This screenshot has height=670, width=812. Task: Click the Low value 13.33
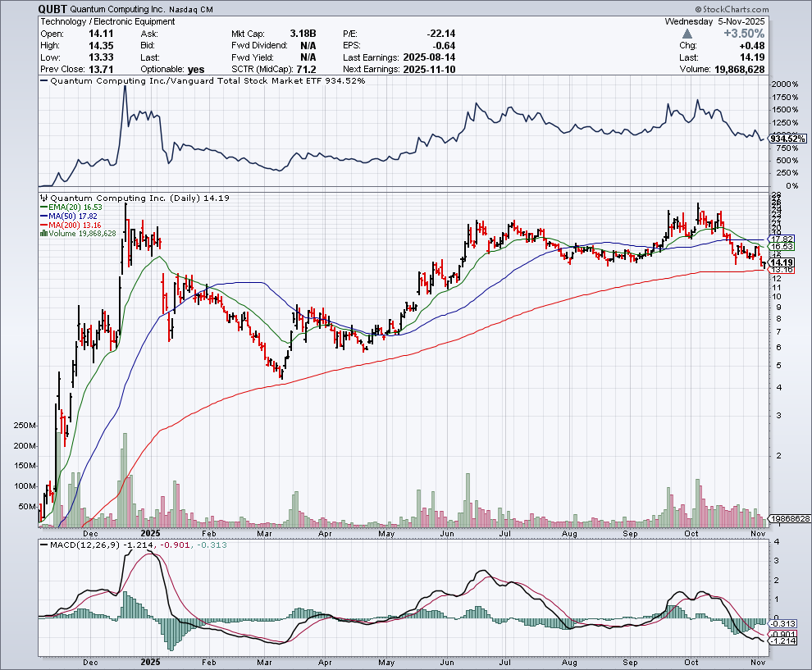pyautogui.click(x=101, y=57)
